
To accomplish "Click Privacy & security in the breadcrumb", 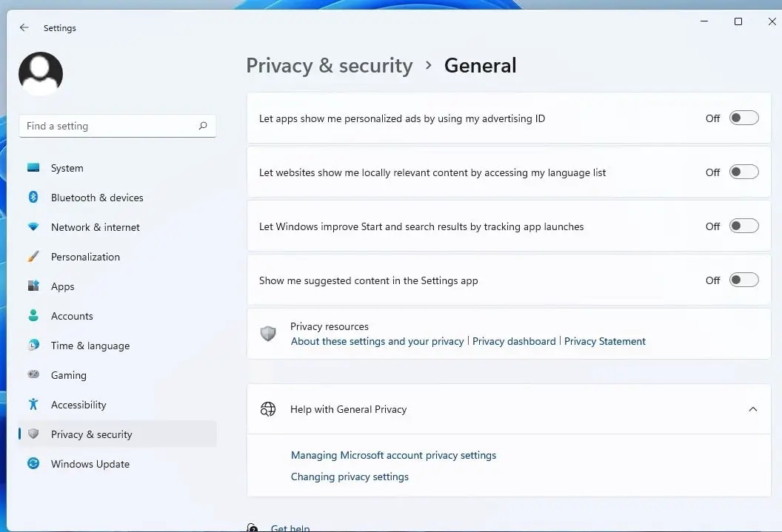I will coord(329,66).
